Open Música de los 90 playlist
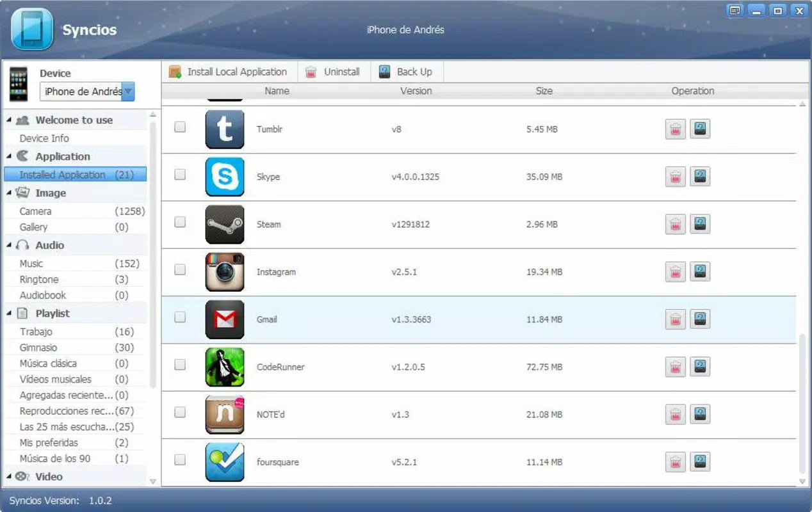Image resolution: width=812 pixels, height=512 pixels. (x=75, y=459)
